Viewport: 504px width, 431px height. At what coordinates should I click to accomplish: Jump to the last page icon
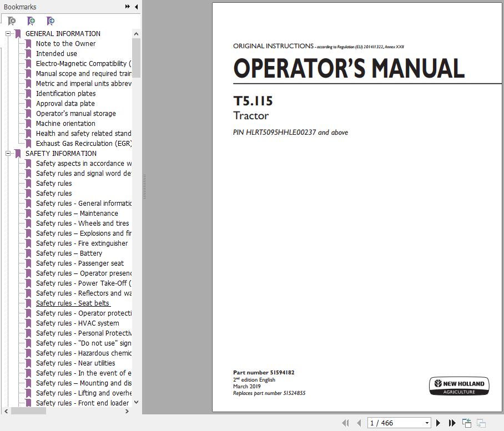[x=451, y=423]
